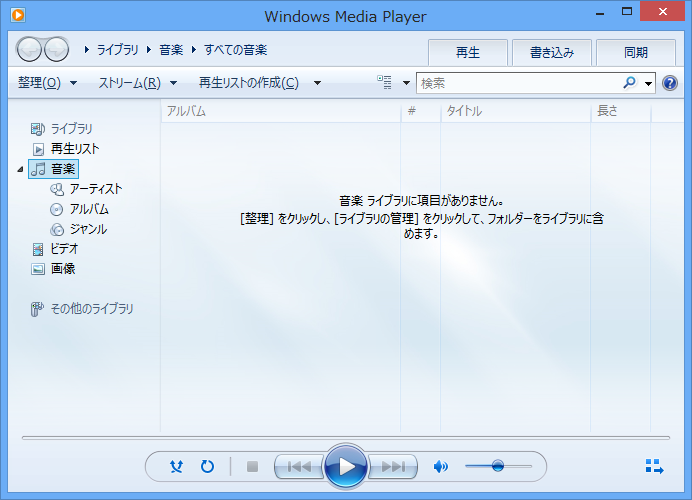Close the Windows Media Player window
This screenshot has width=692, height=500.
click(x=662, y=12)
